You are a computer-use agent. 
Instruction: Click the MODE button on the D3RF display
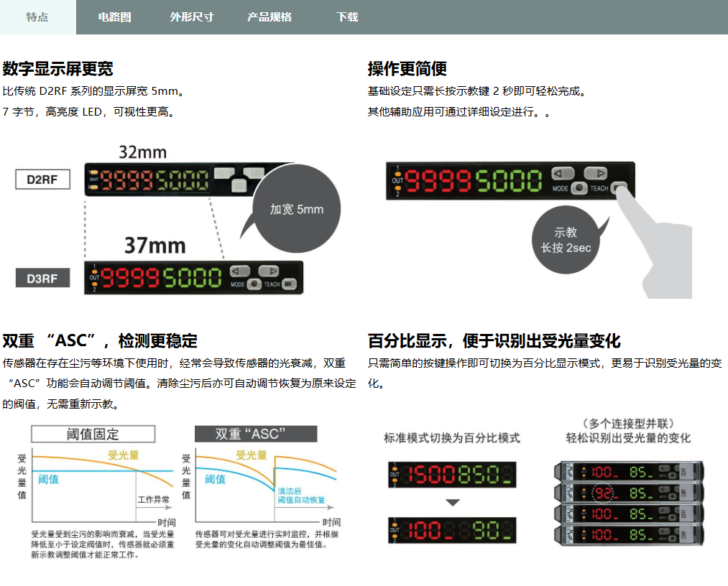point(252,285)
